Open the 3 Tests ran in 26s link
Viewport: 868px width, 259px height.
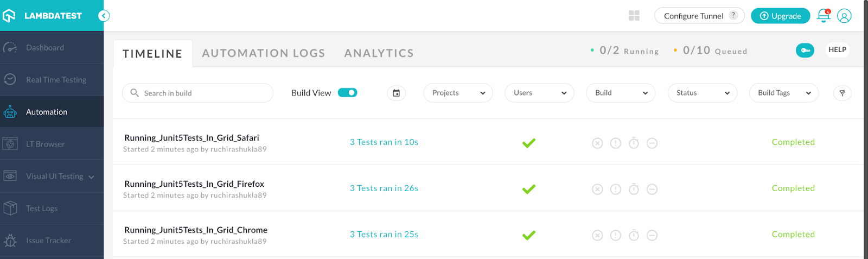pyautogui.click(x=384, y=188)
